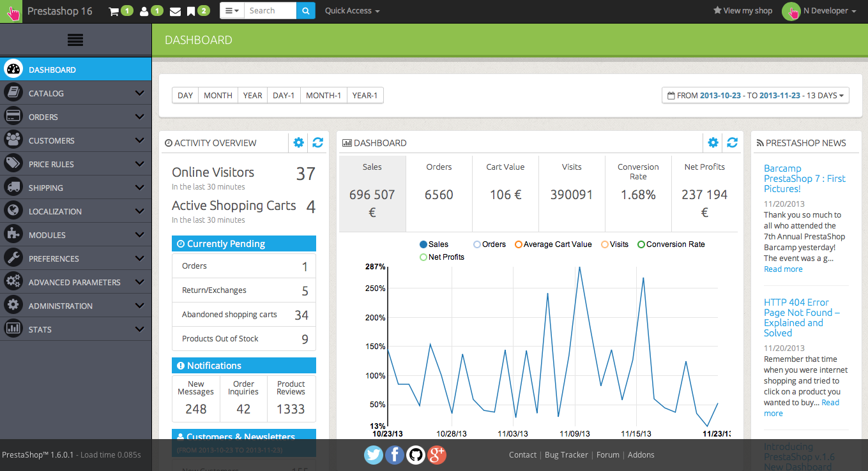Select the Year-1 period tab

pos(365,95)
